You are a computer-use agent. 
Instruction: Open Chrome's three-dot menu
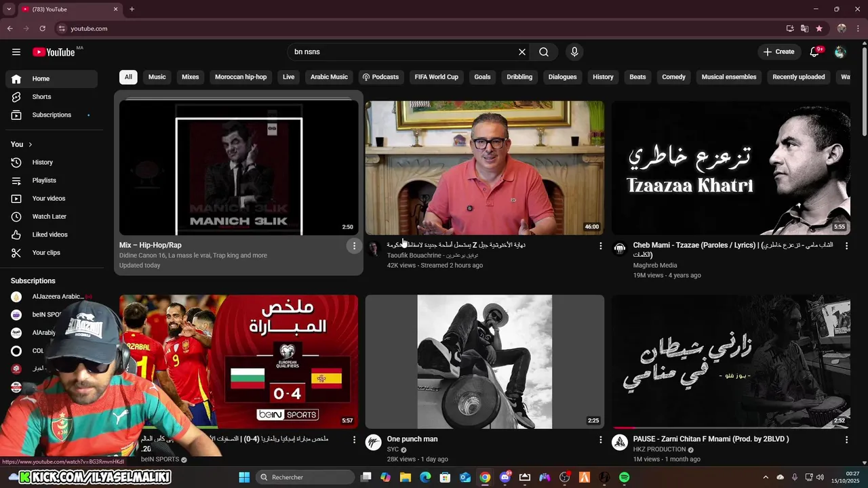tap(858, 28)
